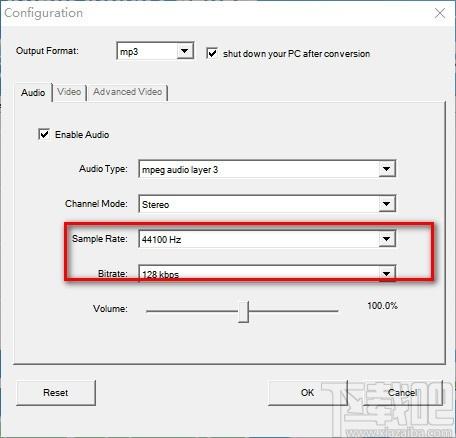Toggle shut down your PC after conversion
Image resolution: width=456 pixels, height=438 pixels.
click(x=212, y=53)
